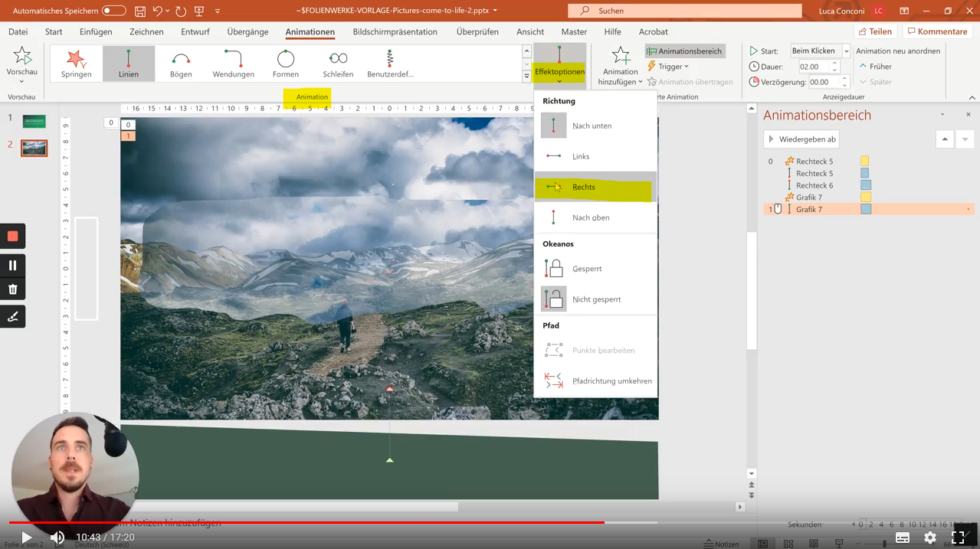980x549 pixels.
Task: Move animation Früher
Action: tap(874, 67)
